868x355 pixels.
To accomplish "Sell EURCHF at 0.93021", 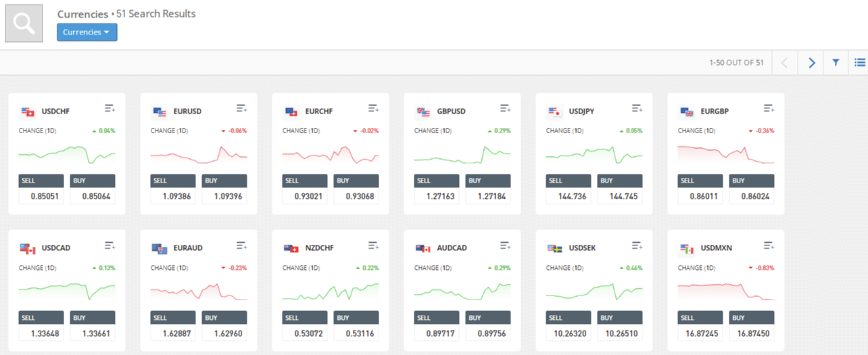I will pos(305,189).
